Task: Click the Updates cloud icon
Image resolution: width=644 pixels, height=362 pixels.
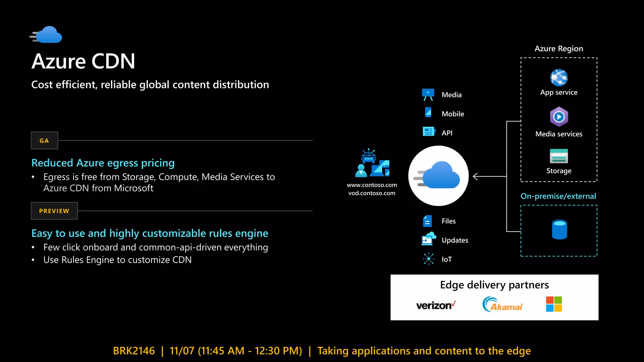Action: 429,239
